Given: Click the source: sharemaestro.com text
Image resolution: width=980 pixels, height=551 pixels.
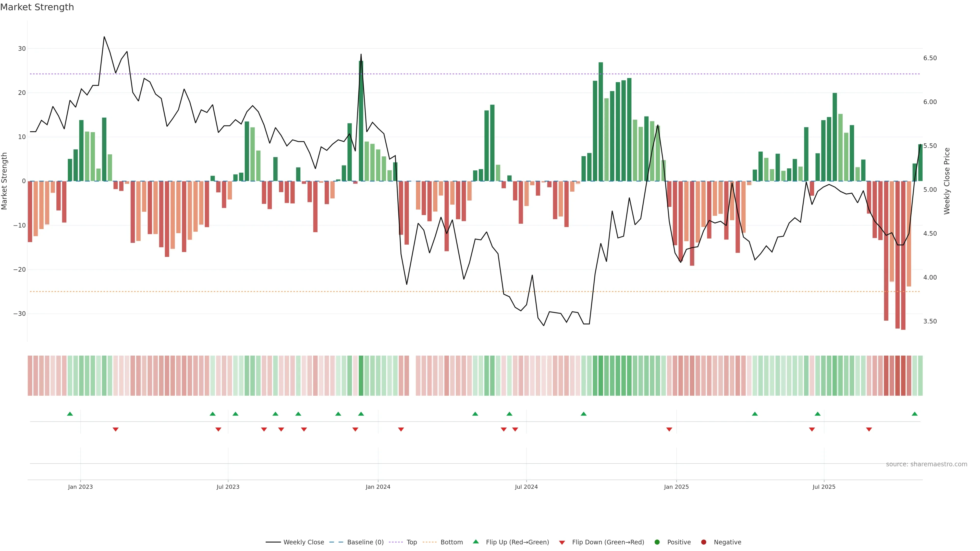Looking at the screenshot, I should (926, 464).
